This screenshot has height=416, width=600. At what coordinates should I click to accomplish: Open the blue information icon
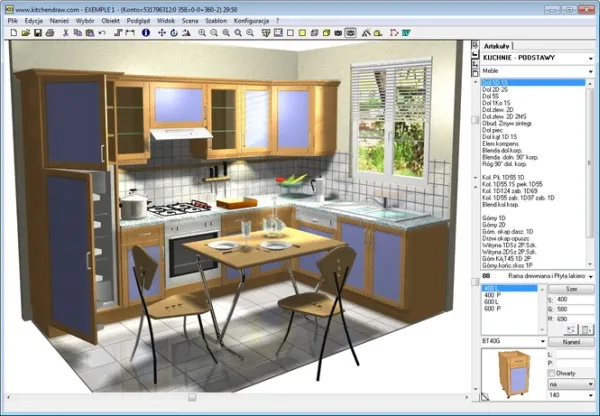(145, 33)
